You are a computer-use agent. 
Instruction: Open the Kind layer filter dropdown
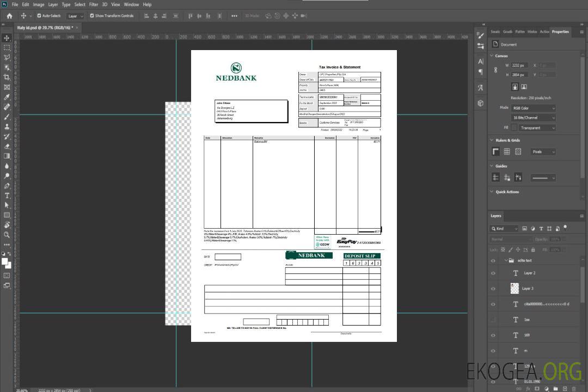(504, 229)
